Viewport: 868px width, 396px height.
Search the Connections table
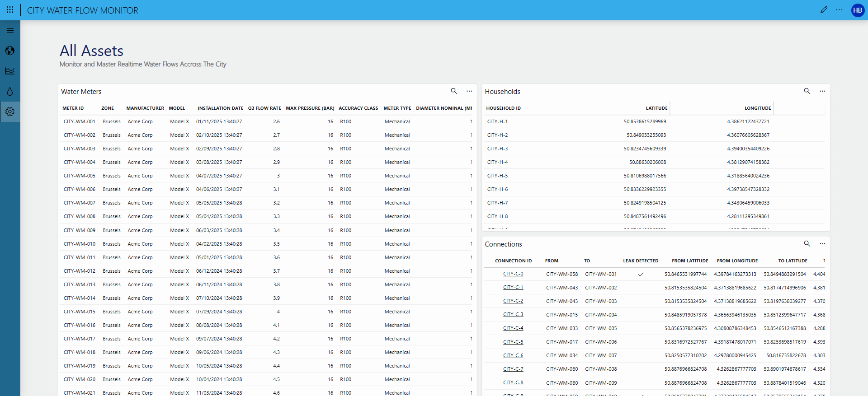[807, 244]
